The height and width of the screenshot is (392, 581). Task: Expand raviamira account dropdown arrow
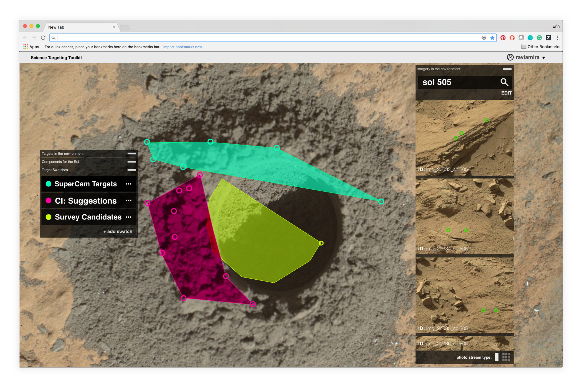(544, 58)
